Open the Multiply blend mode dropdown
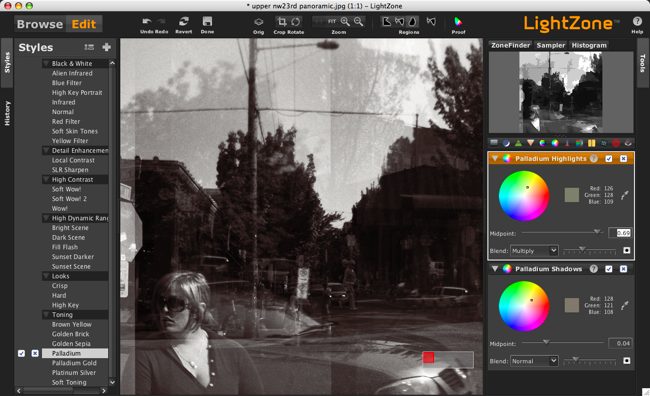Screen dimensions: 650x396 [534, 251]
